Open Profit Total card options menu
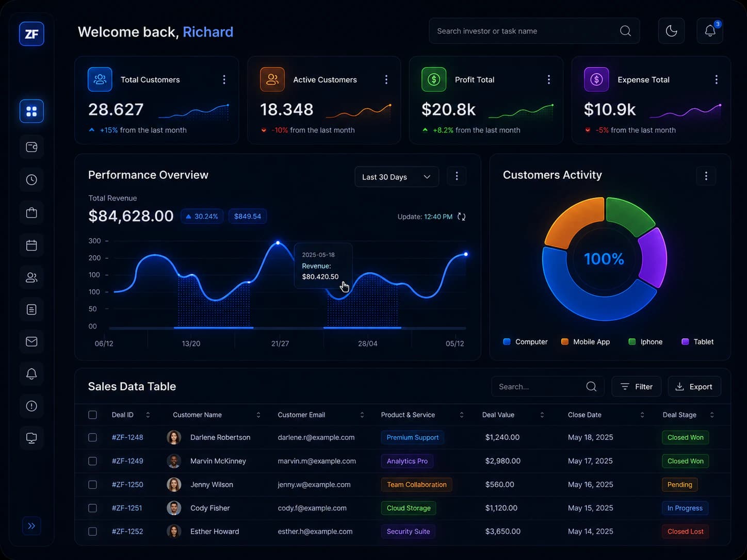 pos(548,79)
